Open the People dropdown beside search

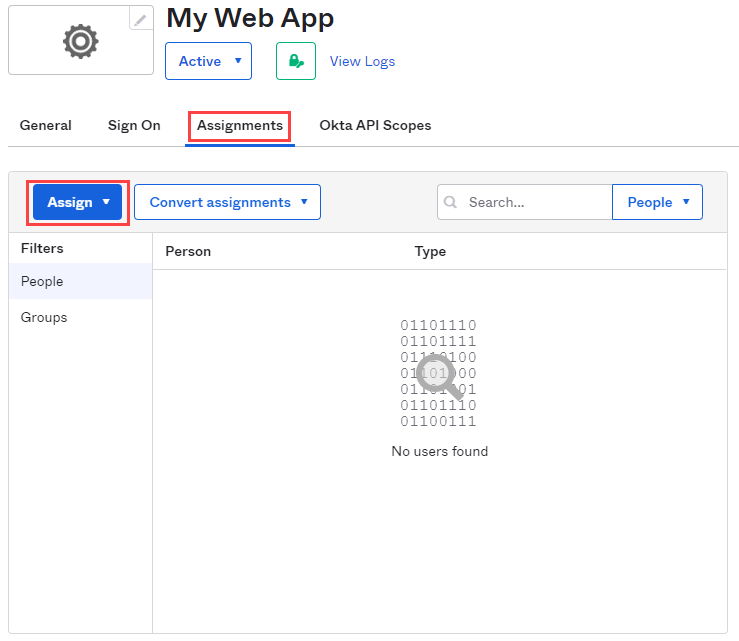[657, 202]
